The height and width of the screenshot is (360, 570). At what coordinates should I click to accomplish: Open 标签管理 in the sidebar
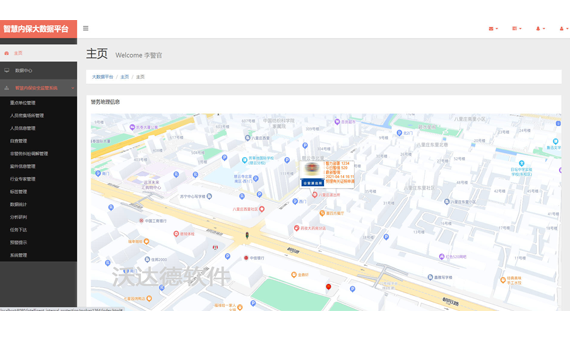[19, 192]
